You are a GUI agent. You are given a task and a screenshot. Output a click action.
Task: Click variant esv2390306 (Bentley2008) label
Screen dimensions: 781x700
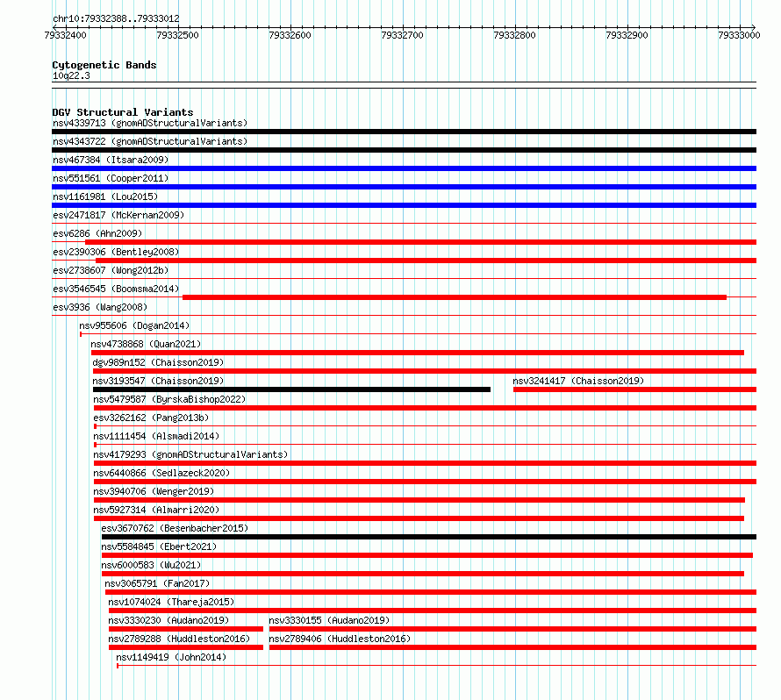116,252
